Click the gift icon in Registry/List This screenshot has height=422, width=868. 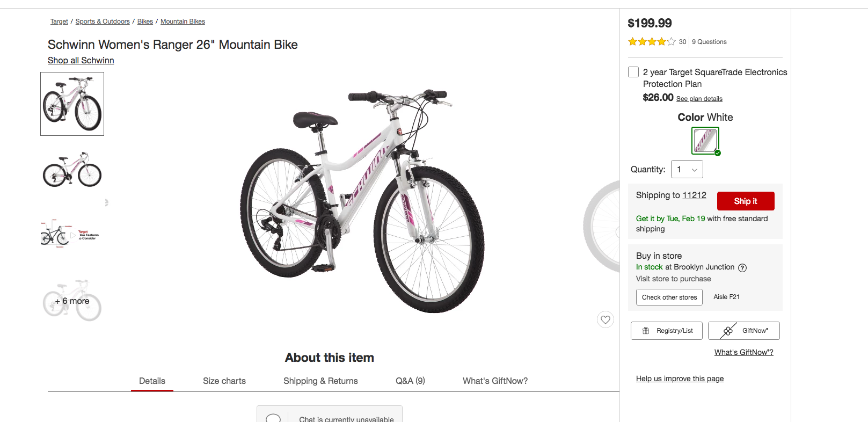(x=646, y=331)
